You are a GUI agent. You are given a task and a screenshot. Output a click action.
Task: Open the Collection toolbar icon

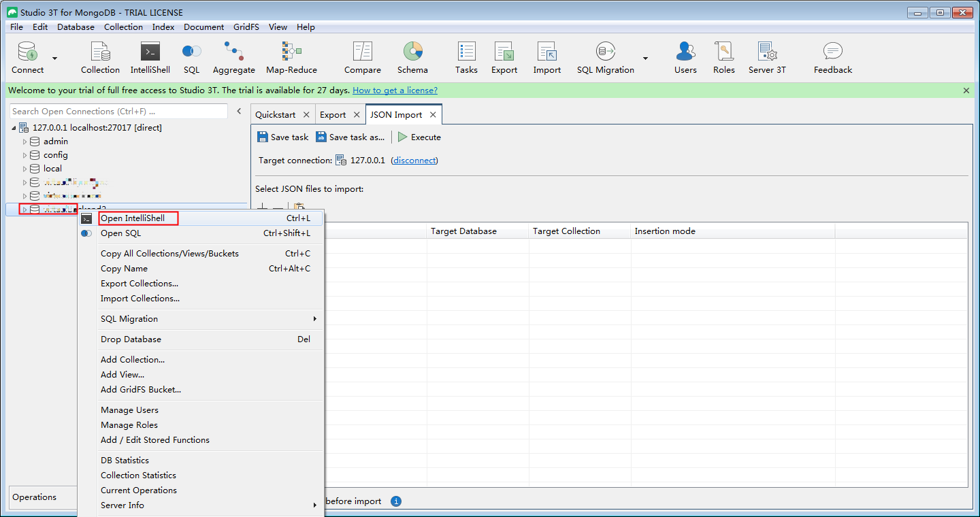click(100, 52)
